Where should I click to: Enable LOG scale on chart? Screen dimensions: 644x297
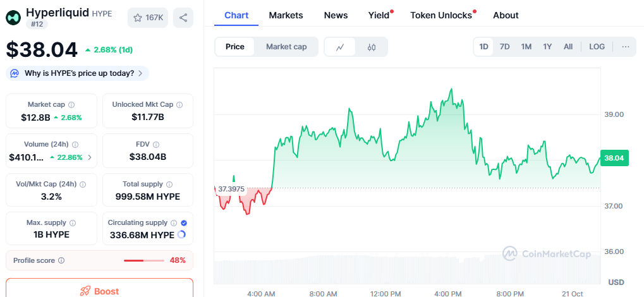point(597,47)
